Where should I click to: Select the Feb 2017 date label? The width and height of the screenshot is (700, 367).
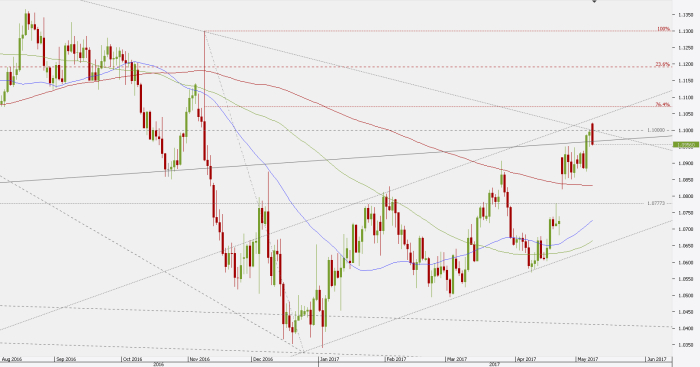(396, 359)
